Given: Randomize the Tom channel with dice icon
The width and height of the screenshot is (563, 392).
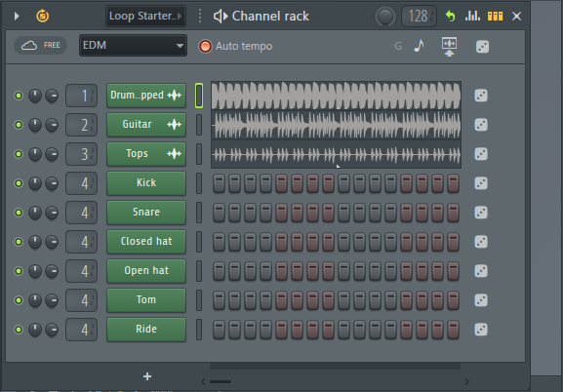Looking at the screenshot, I should [481, 300].
